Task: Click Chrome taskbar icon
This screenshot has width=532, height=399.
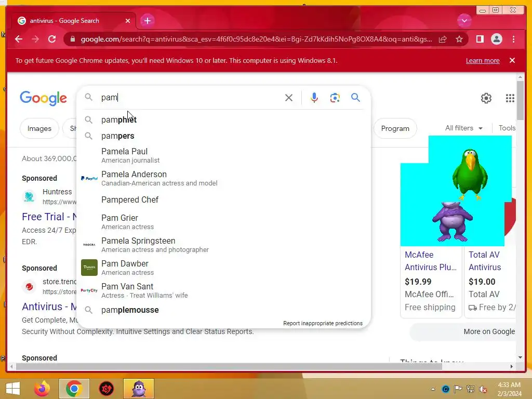Action: pos(74,389)
